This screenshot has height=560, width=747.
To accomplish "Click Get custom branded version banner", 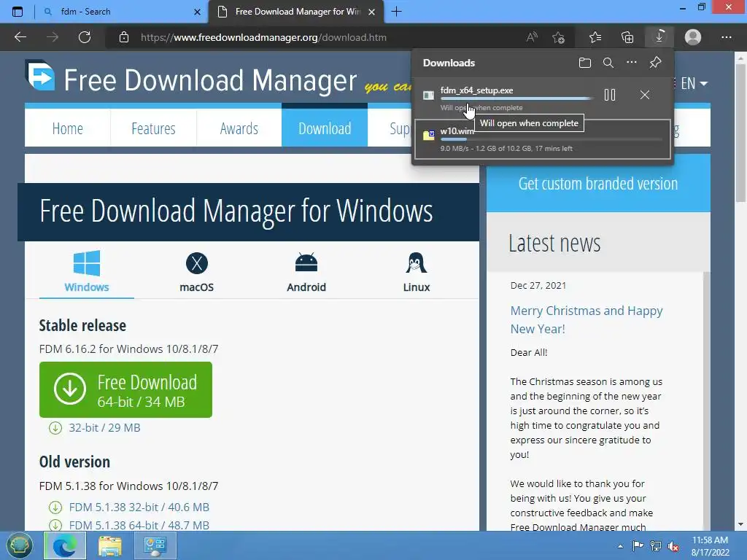I will [x=598, y=183].
